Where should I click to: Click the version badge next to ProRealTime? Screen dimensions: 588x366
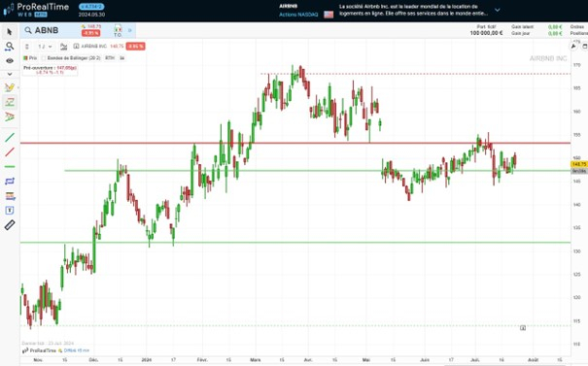91,7
